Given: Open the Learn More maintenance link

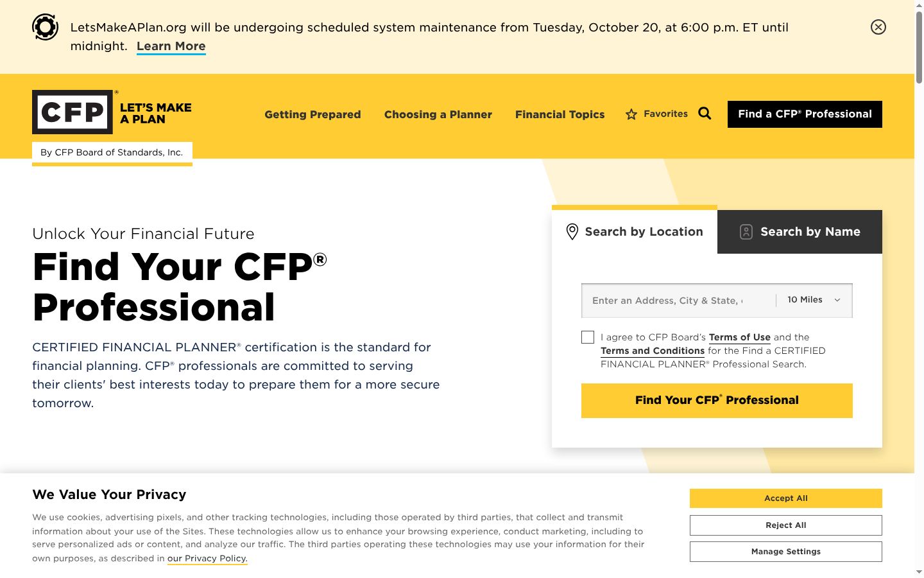Looking at the screenshot, I should click(x=171, y=46).
